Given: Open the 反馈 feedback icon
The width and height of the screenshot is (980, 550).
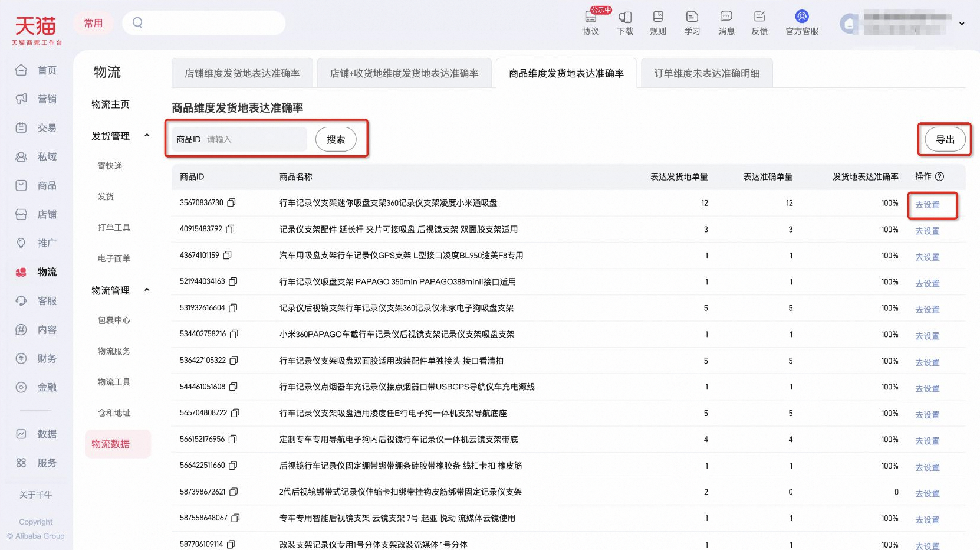Looking at the screenshot, I should pyautogui.click(x=759, y=23).
